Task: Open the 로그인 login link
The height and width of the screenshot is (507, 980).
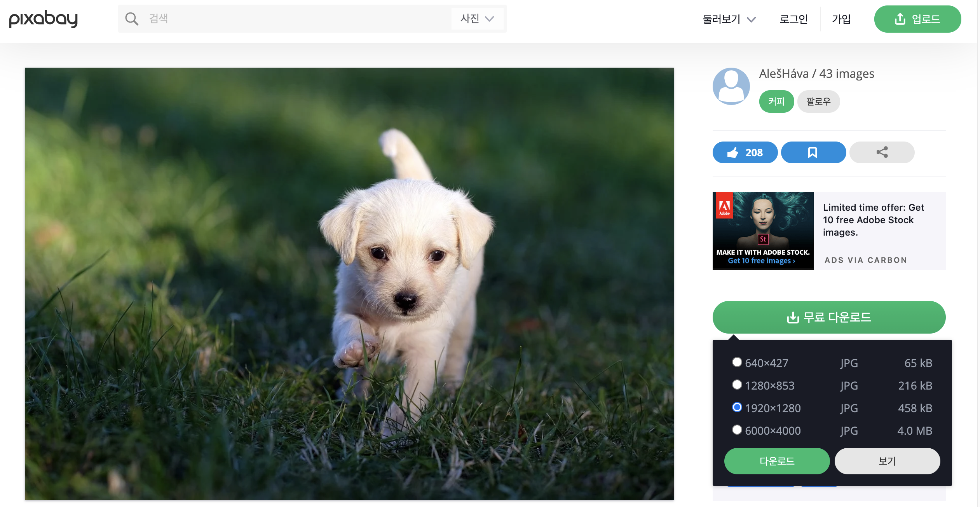Action: tap(793, 19)
